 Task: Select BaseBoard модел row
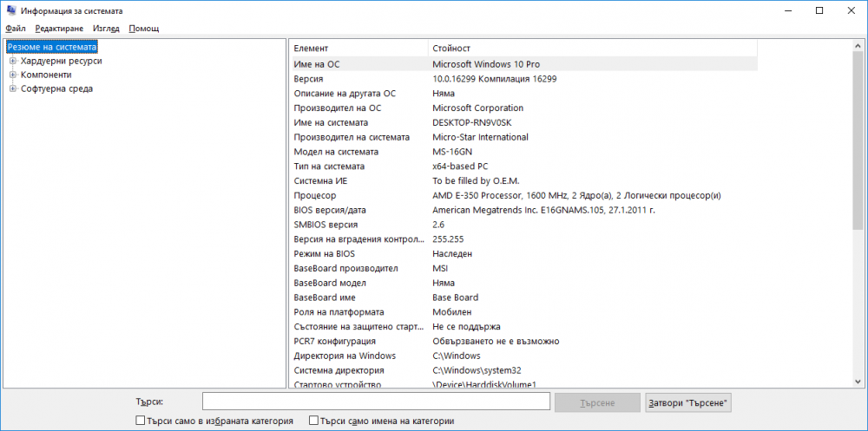(523, 283)
